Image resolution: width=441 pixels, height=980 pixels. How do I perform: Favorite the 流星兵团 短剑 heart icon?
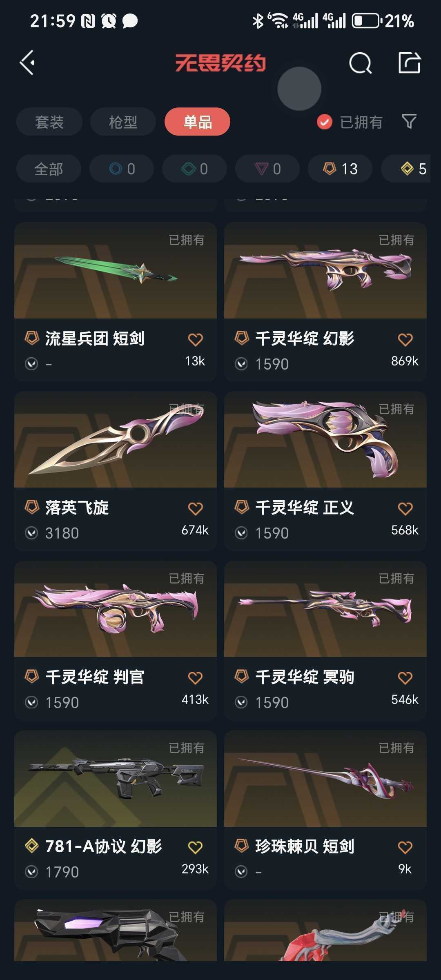pos(195,340)
